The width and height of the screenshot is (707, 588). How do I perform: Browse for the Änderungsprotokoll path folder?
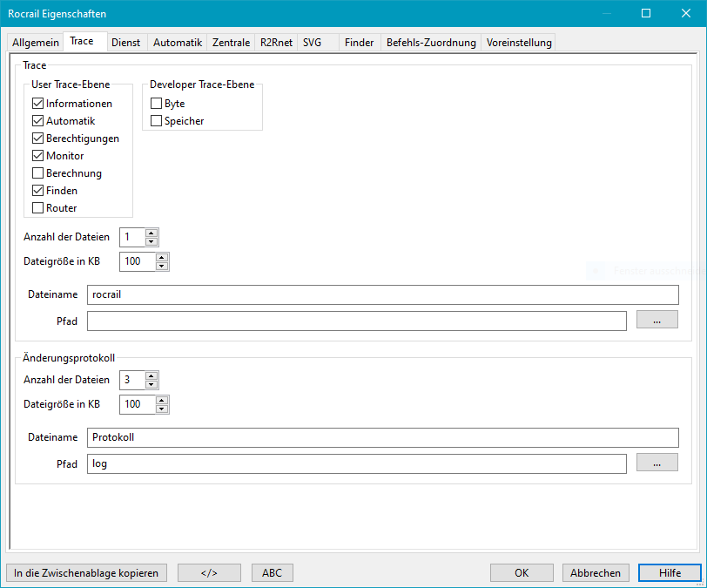tap(656, 463)
